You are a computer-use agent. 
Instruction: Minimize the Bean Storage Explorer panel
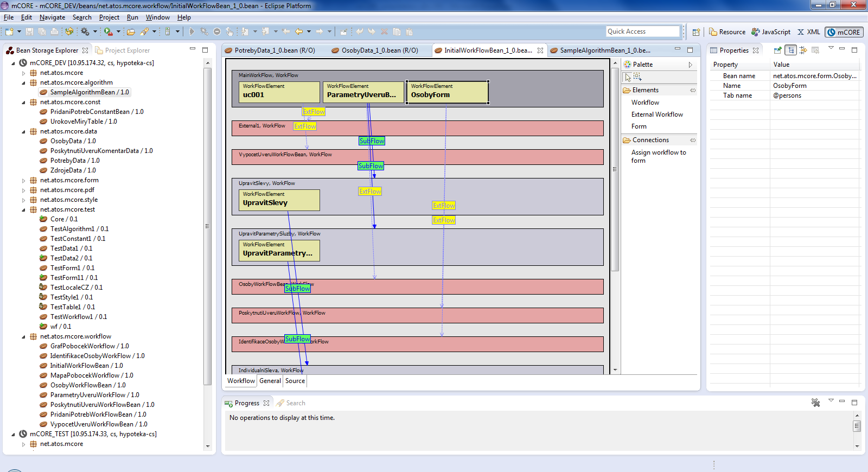192,49
